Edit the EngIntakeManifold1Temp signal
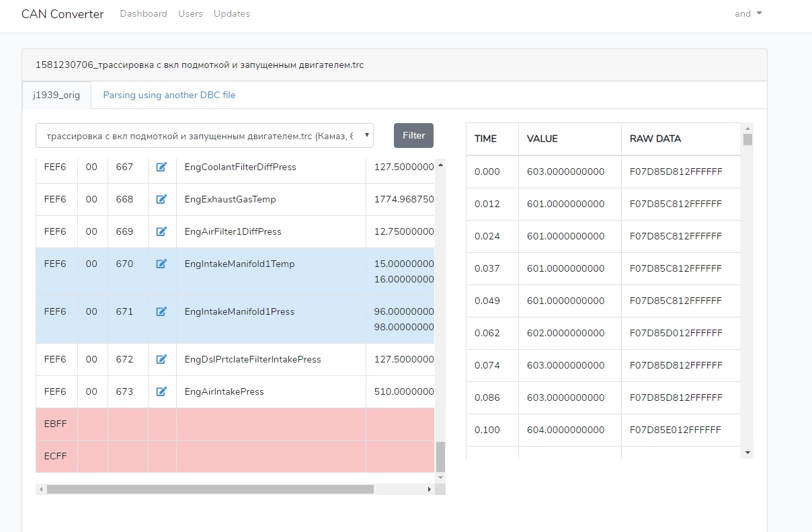Image resolution: width=812 pixels, height=532 pixels. (x=161, y=264)
